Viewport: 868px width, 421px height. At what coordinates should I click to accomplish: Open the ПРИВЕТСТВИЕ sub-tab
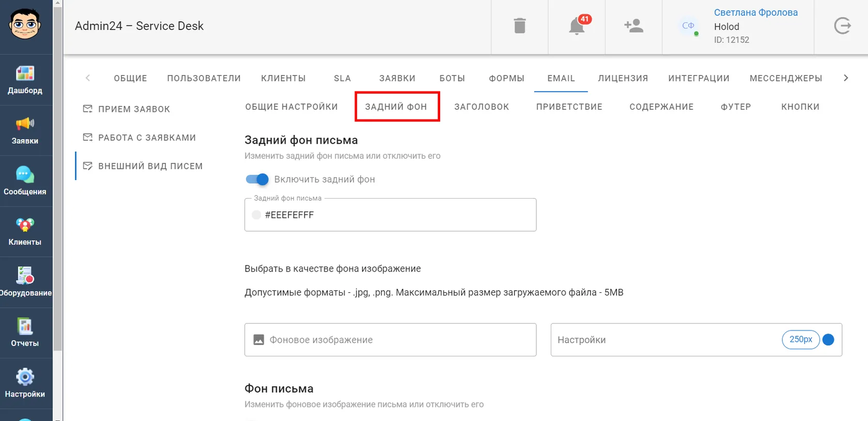[x=569, y=107]
